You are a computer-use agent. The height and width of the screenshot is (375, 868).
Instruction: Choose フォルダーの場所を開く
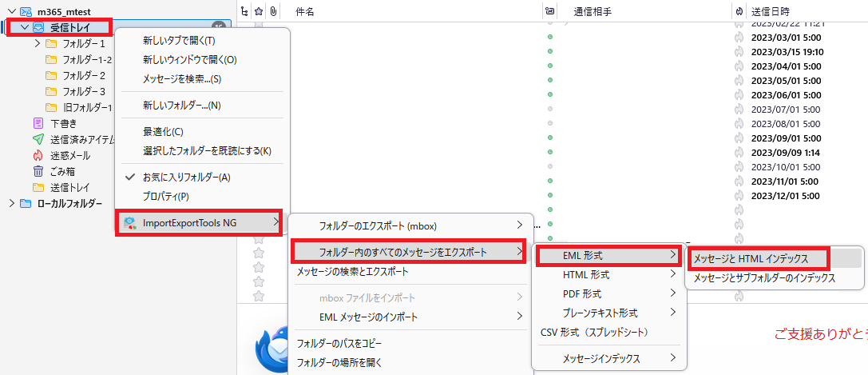click(339, 363)
